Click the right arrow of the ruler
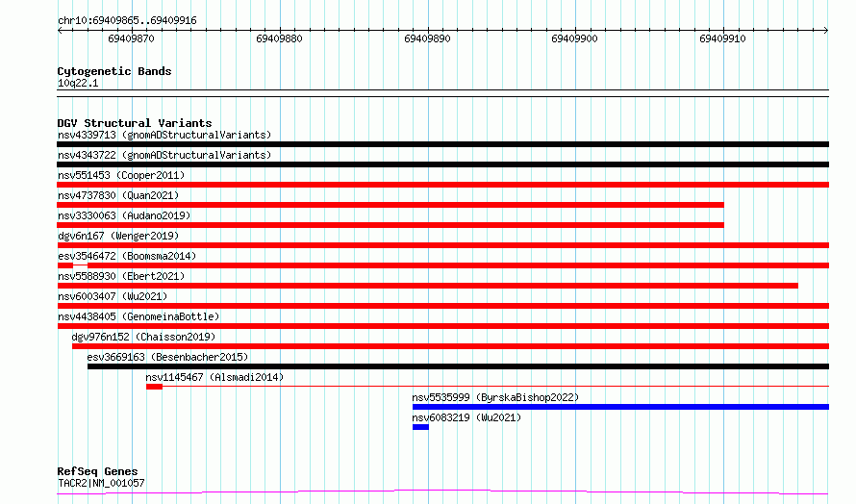This screenshot has width=856, height=504. click(x=826, y=30)
